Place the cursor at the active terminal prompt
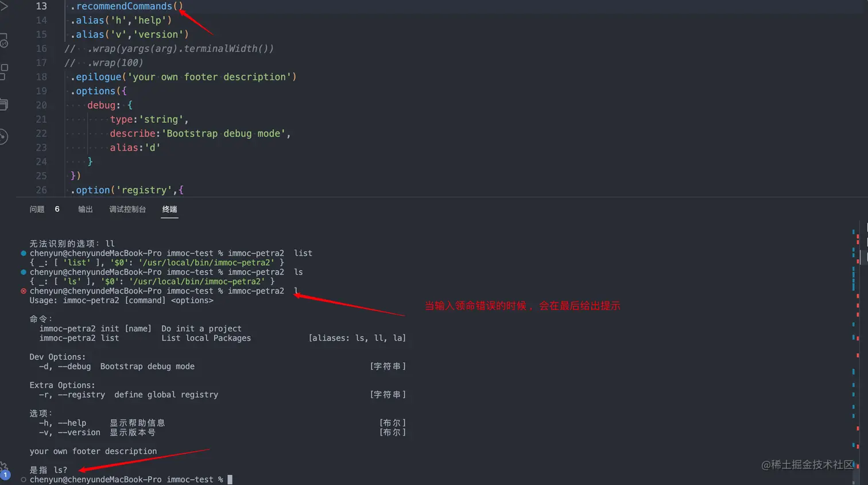 (x=230, y=479)
